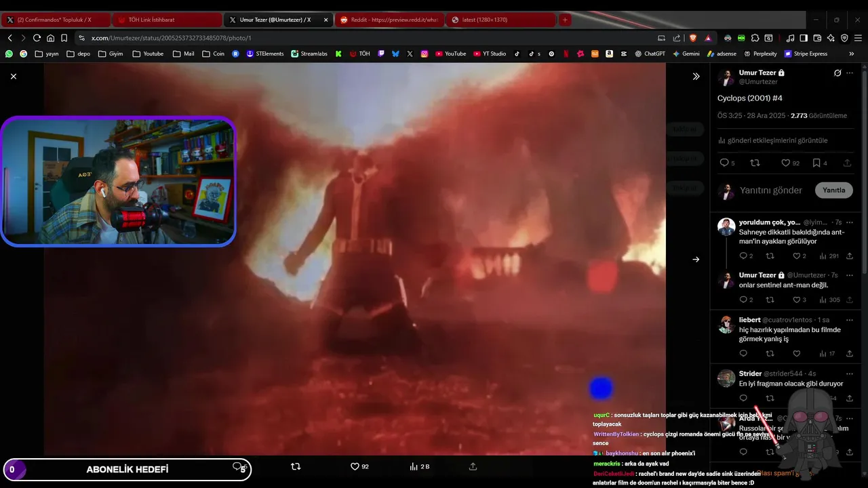This screenshot has width=868, height=488.
Task: Like liebert's reply
Action: point(797,354)
